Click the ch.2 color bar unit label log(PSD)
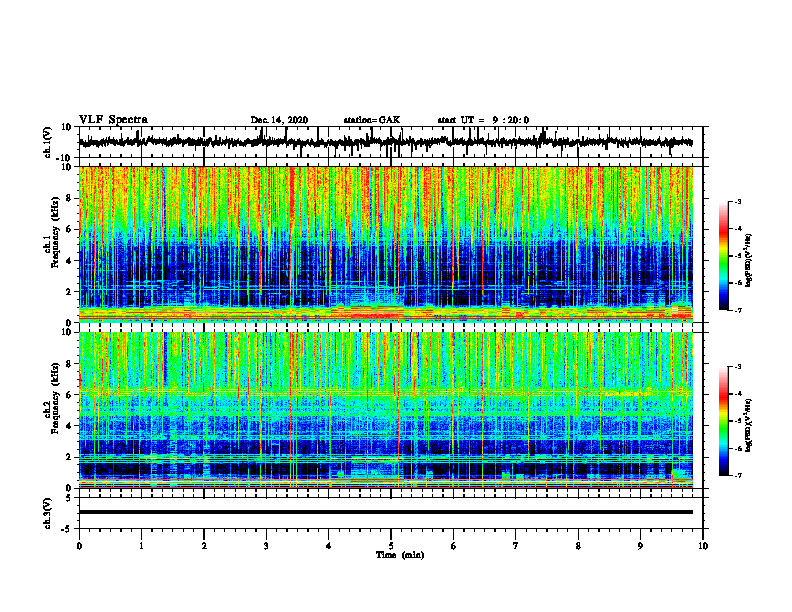 click(x=748, y=424)
